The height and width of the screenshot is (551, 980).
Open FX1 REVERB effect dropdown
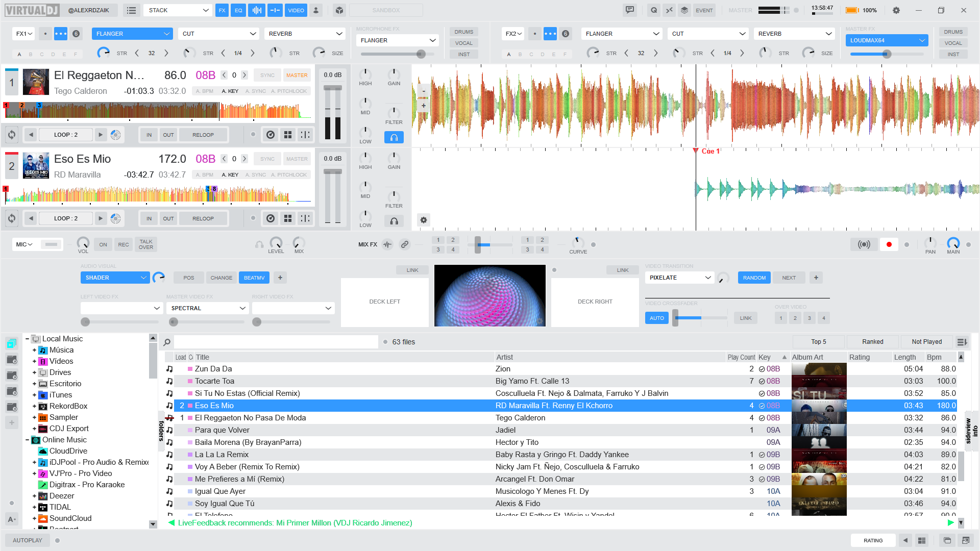click(305, 34)
